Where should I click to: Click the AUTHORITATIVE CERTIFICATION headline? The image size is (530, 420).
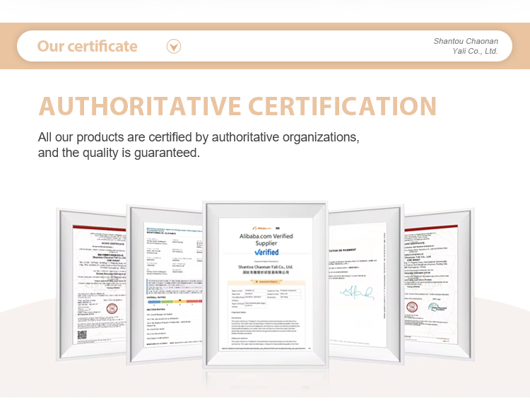[x=237, y=107]
